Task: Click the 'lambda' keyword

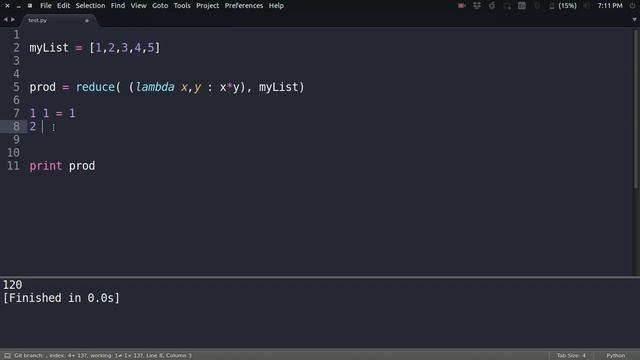Action: pyautogui.click(x=155, y=87)
